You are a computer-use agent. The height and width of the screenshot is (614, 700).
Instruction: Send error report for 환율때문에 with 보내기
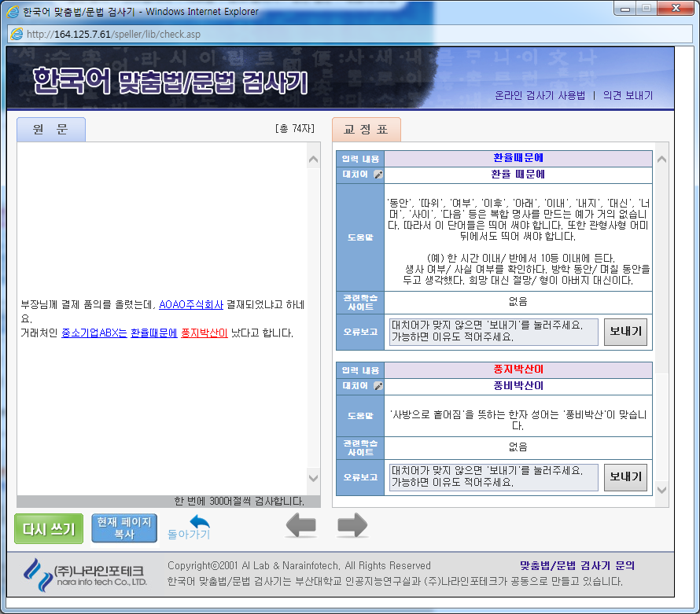click(x=625, y=332)
